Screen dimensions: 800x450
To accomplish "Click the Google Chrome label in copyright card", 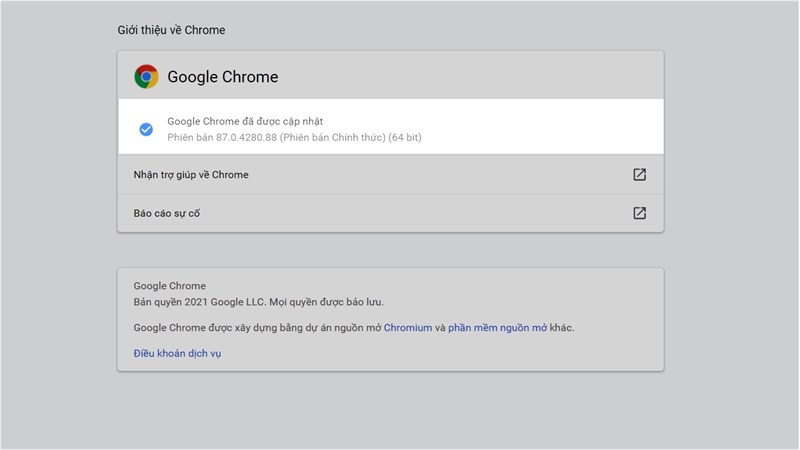I will [x=170, y=286].
